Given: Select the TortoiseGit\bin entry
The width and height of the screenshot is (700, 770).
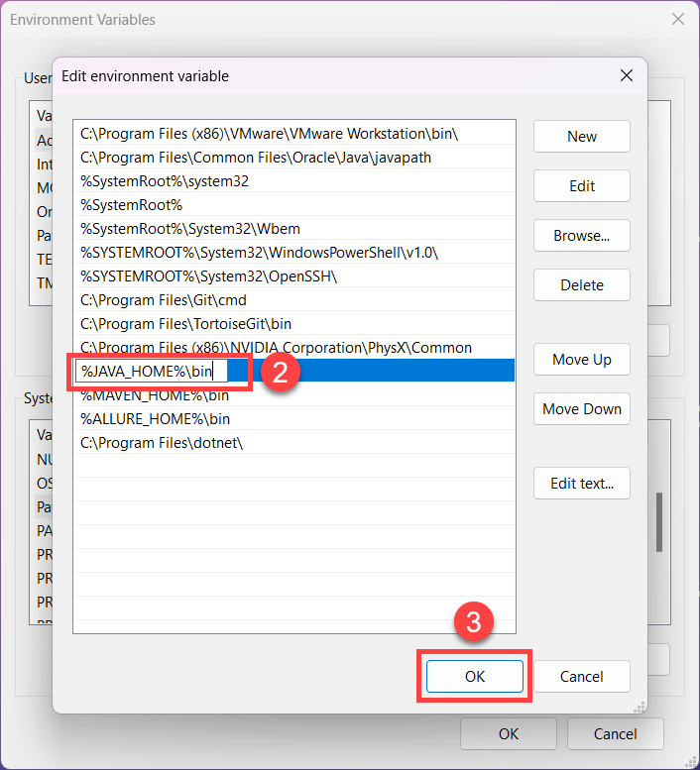Looking at the screenshot, I should [294, 324].
